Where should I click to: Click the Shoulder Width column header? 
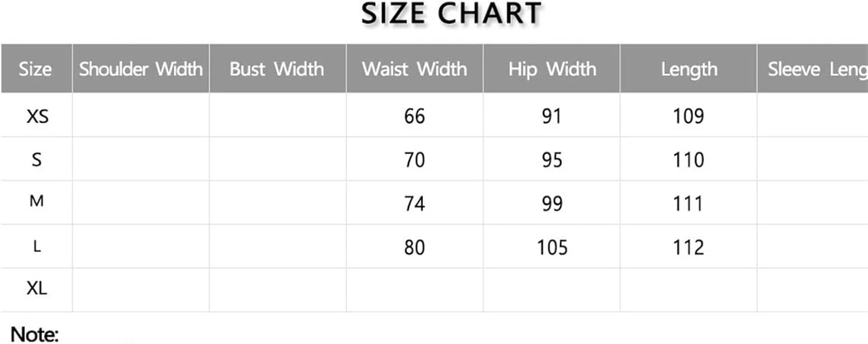[141, 69]
